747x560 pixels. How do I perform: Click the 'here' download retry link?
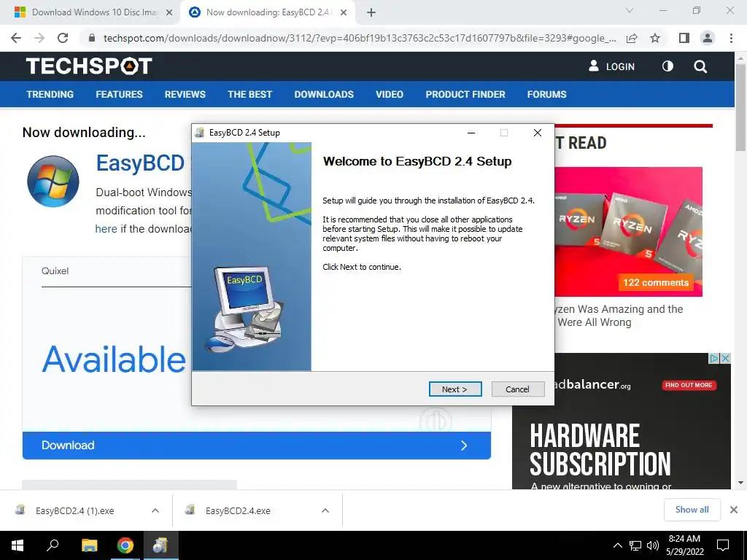pos(106,229)
